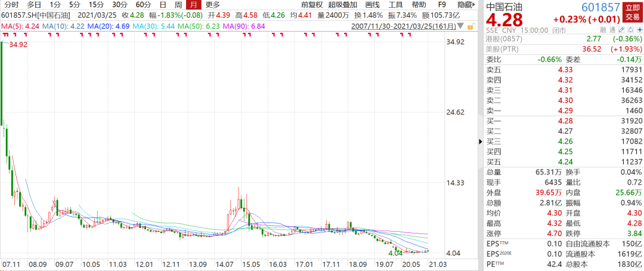Add 中国石油 to watchlist with plus icon
The width and height of the screenshot is (644, 271).
[640, 30]
